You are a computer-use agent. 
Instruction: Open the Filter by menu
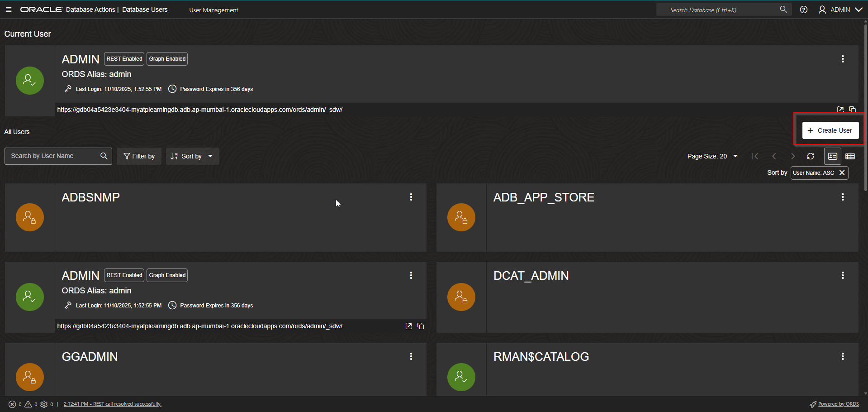(139, 156)
